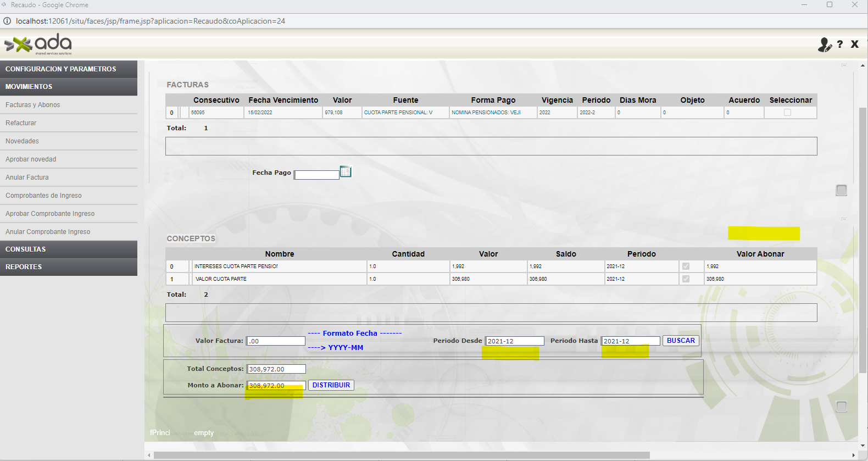Viewport: 868px width, 461px height.
Task: Toggle checkbox for INTERESES CUOTA PARTE row
Action: 686,266
